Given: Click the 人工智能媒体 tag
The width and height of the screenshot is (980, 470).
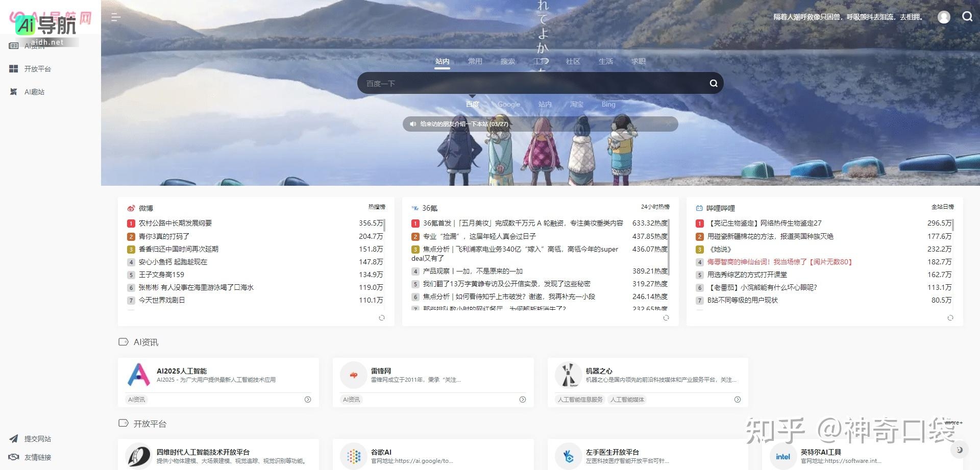Looking at the screenshot, I should tap(627, 400).
